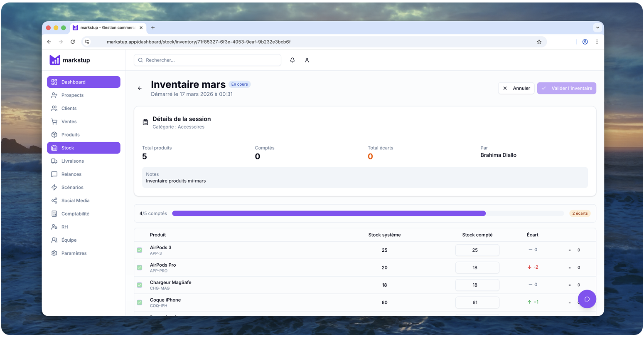Open the browser tab list chevron
Screen dimensions: 644x337
[x=597, y=27]
